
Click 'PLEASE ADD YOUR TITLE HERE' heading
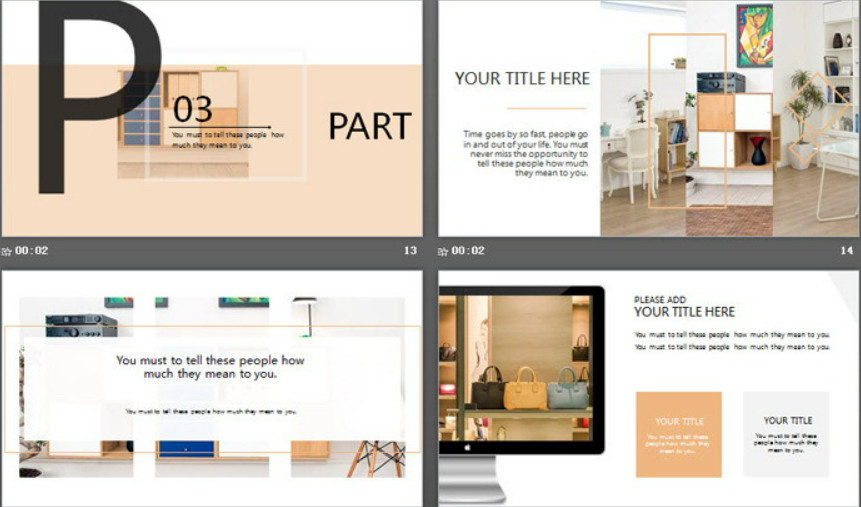click(684, 306)
